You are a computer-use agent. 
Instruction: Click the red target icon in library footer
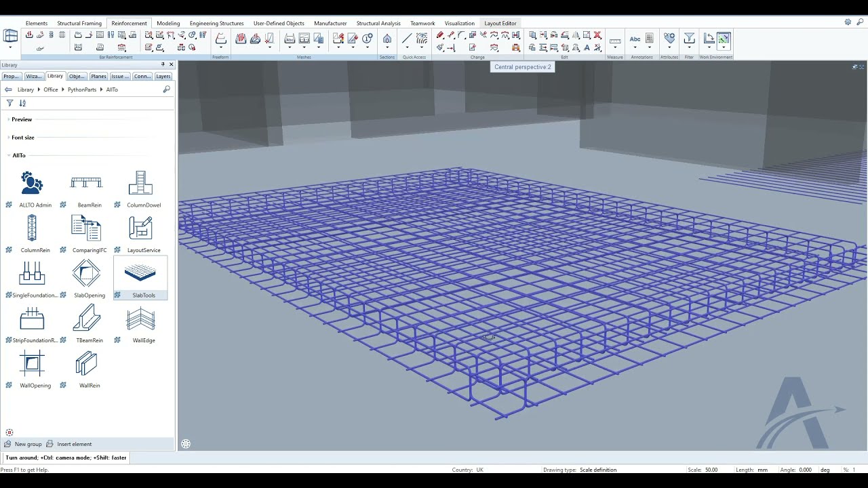[x=9, y=432]
